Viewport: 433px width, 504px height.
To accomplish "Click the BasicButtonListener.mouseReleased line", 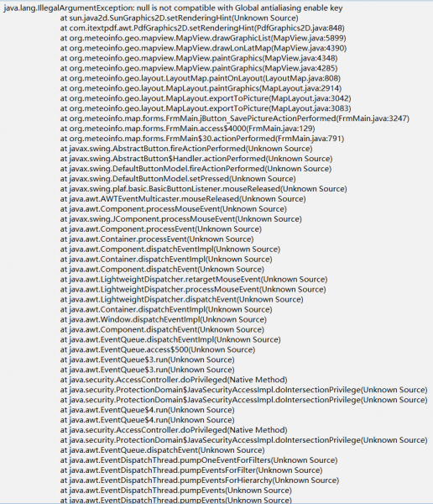I will 203,189.
